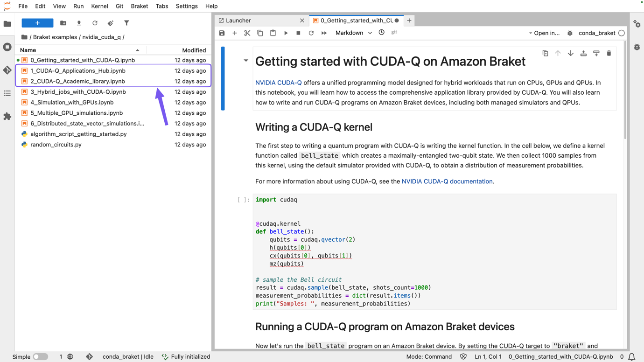The height and width of the screenshot is (362, 644).
Task: Interrupt the kernel with stop button
Action: (x=298, y=33)
